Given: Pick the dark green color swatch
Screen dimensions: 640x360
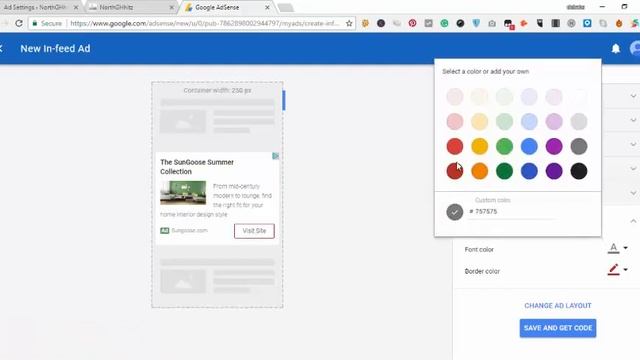Looking at the screenshot, I should [504, 171].
